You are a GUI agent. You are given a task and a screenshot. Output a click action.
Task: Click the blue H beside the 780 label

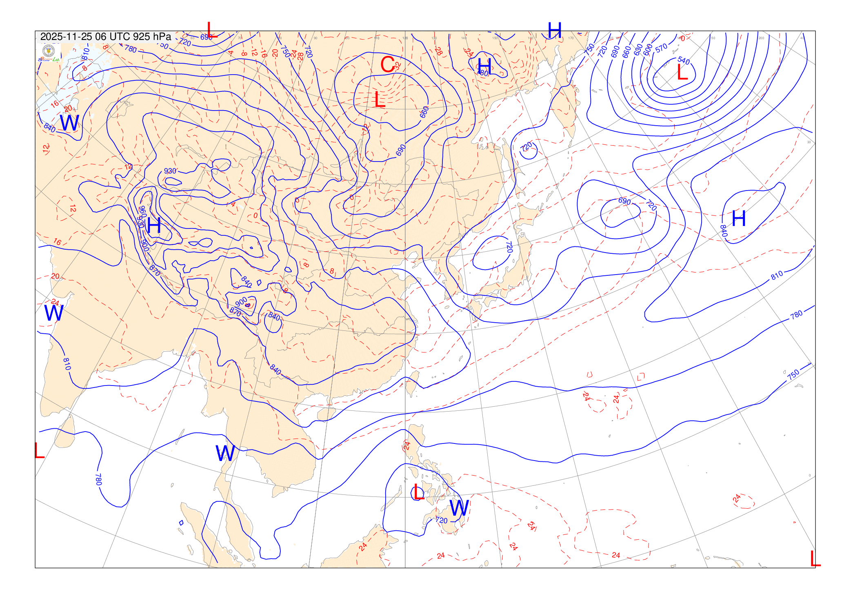[484, 66]
